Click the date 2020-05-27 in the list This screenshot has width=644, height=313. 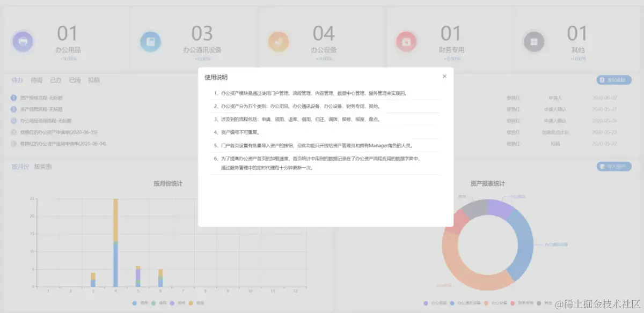pos(605,109)
